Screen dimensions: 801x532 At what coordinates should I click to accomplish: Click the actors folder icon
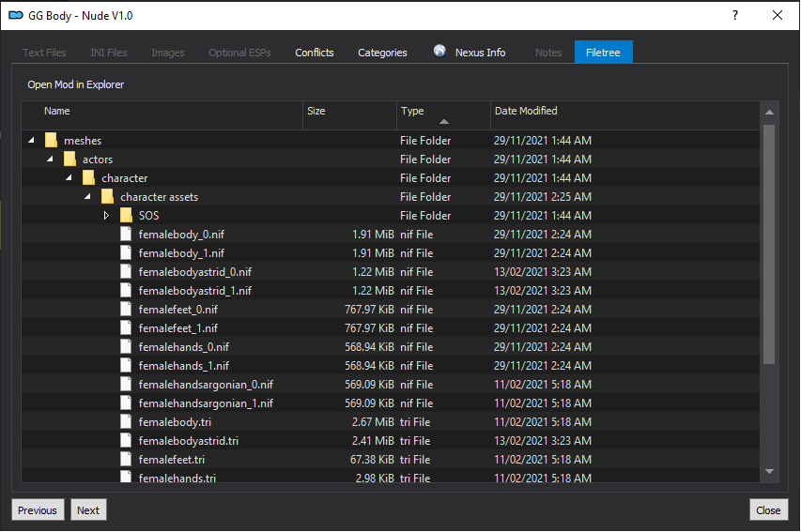70,159
